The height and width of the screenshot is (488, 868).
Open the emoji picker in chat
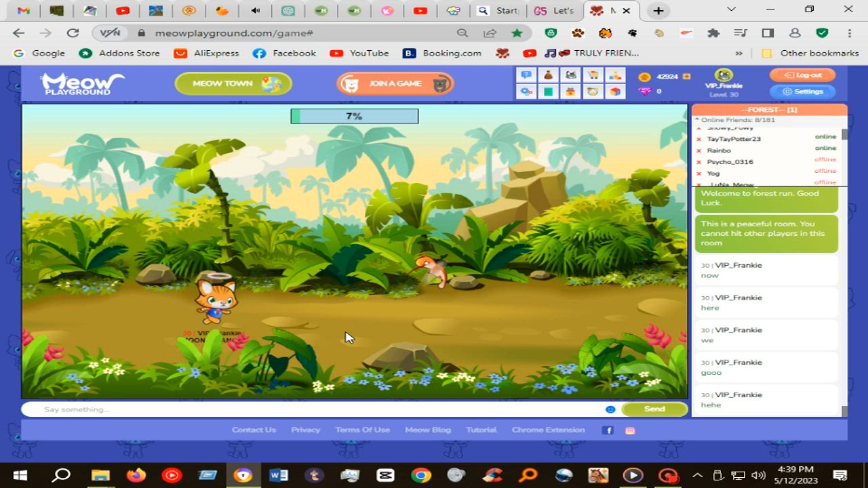coord(610,409)
